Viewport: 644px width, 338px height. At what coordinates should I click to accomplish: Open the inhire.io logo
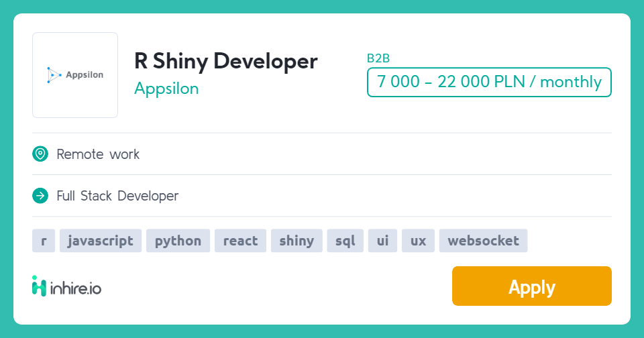click(x=66, y=286)
